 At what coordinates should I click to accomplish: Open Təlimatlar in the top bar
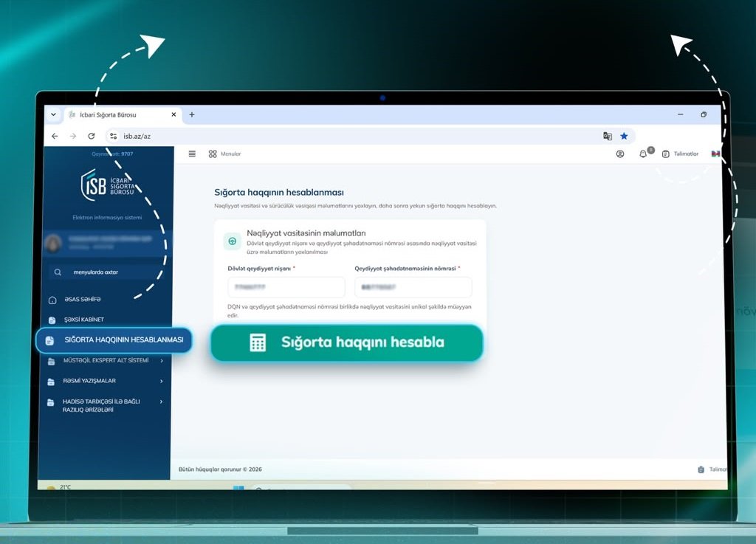[x=680, y=154]
